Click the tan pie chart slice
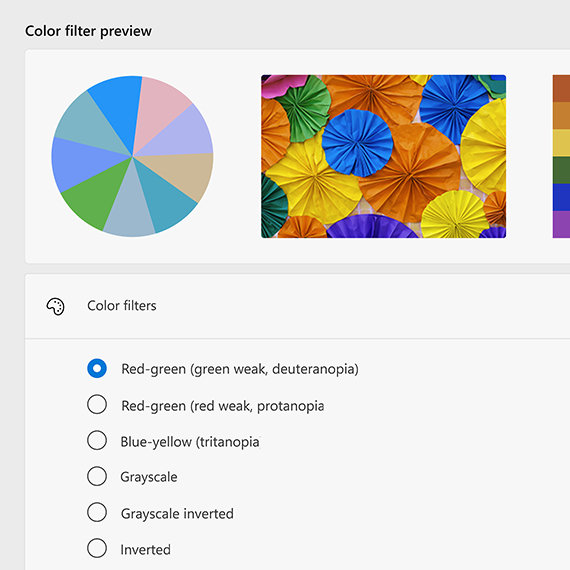 (182, 174)
